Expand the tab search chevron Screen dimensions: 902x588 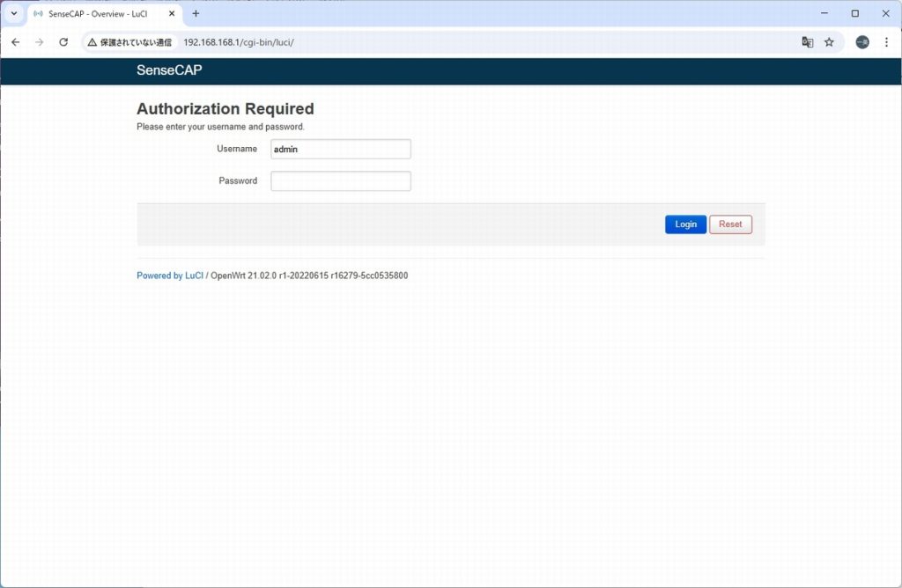(14, 14)
